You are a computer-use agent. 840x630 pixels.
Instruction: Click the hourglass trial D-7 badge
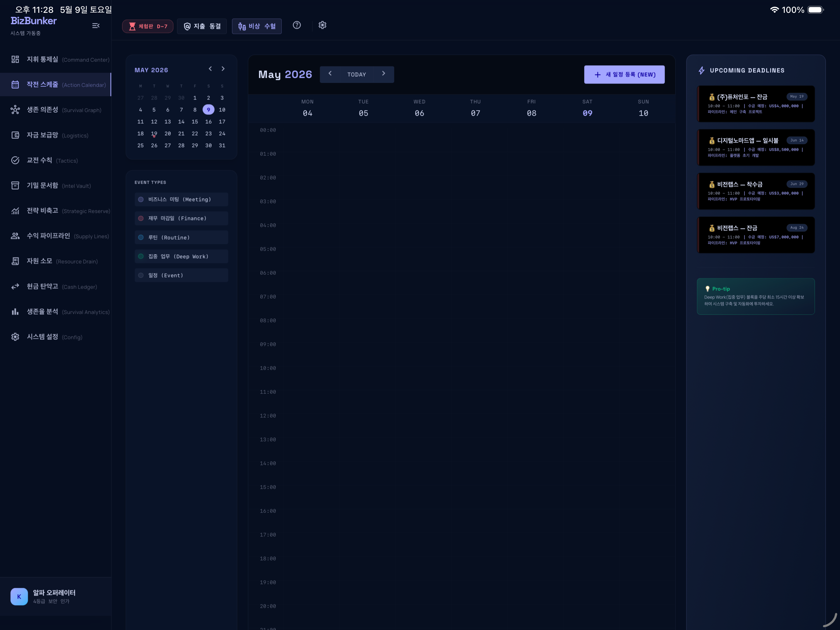click(148, 26)
